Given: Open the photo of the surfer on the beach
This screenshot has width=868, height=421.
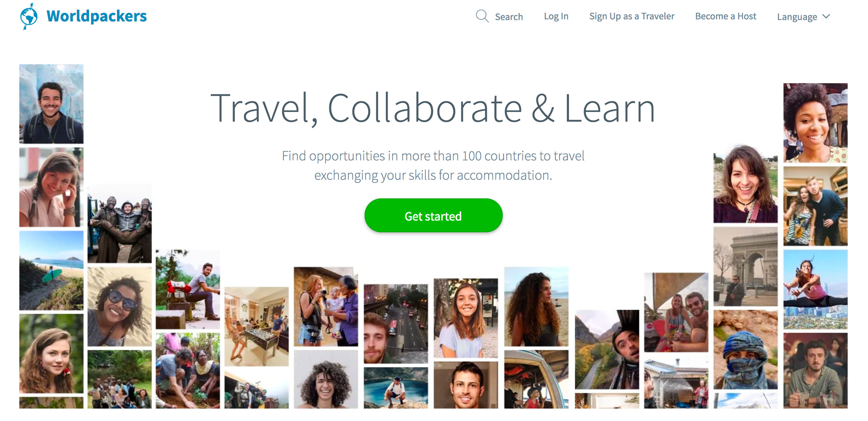Looking at the screenshot, I should tap(51, 271).
